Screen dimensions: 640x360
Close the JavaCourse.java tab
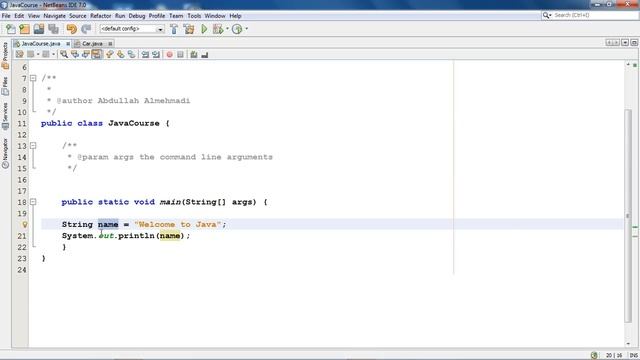click(x=68, y=44)
